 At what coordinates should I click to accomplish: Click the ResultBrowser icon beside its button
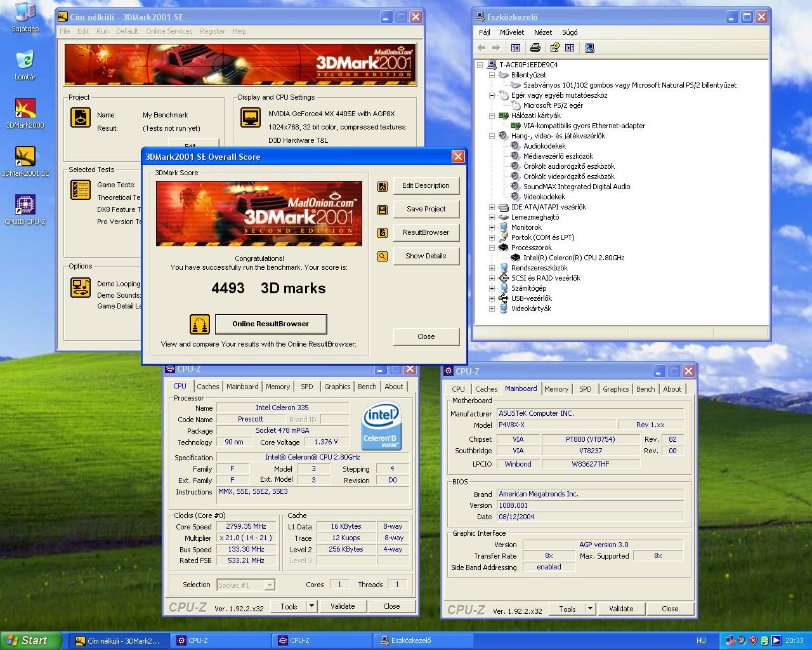pyautogui.click(x=383, y=233)
